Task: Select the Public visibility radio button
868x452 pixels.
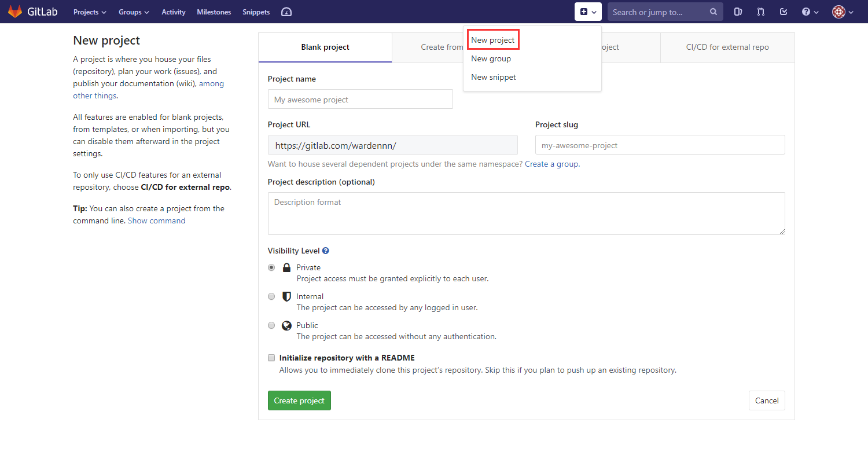Action: pos(271,325)
